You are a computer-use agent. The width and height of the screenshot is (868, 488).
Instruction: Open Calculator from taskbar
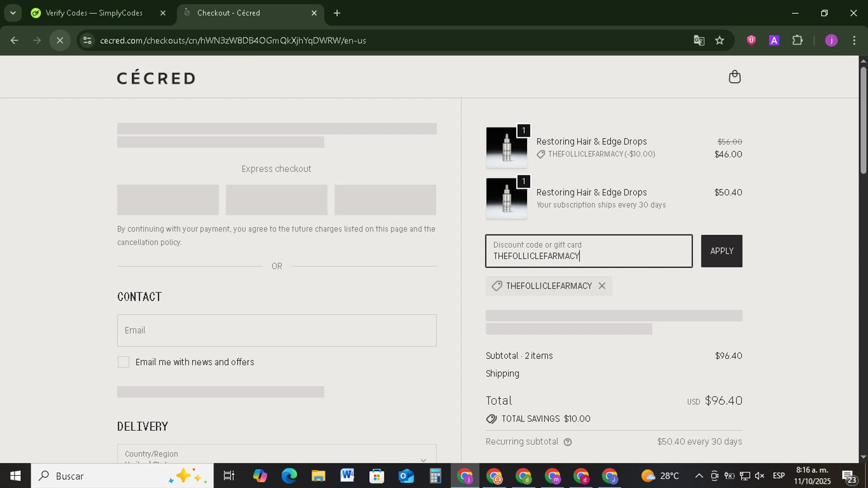(x=435, y=476)
